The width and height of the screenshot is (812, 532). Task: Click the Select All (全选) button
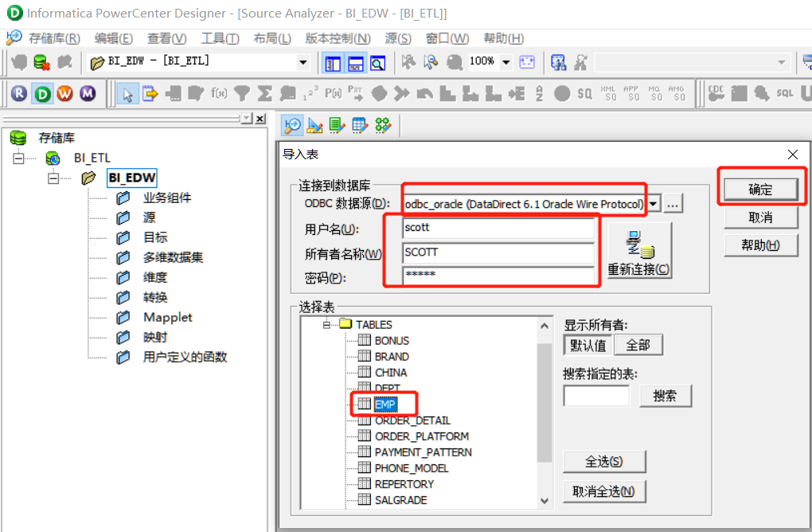point(603,461)
